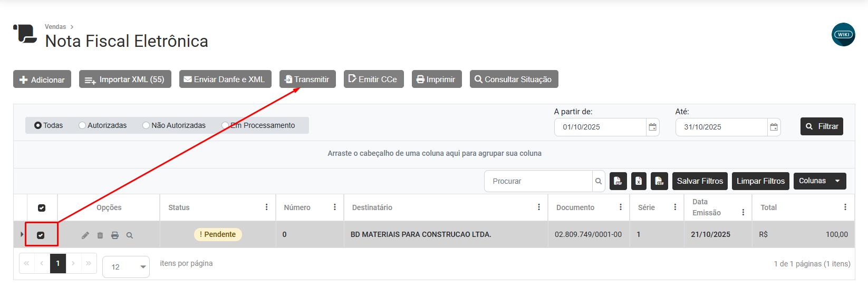
Task: Toggle the select-all checkbox in the header
Action: [42, 208]
